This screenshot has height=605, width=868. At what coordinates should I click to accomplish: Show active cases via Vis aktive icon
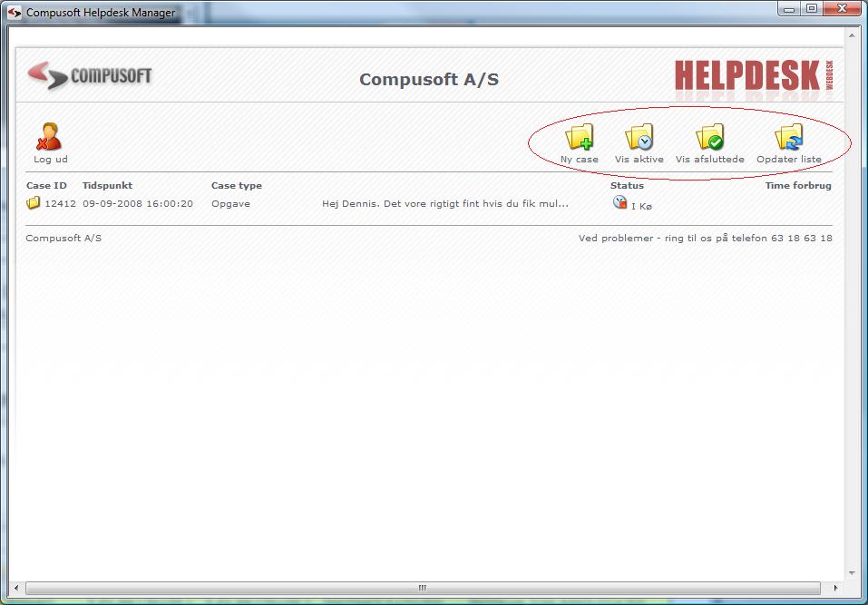pyautogui.click(x=639, y=137)
